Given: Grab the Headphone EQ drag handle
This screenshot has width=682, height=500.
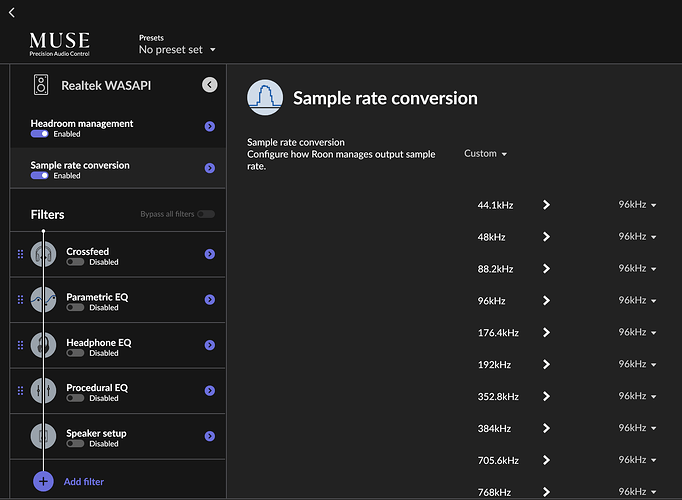Looking at the screenshot, I should (20, 345).
